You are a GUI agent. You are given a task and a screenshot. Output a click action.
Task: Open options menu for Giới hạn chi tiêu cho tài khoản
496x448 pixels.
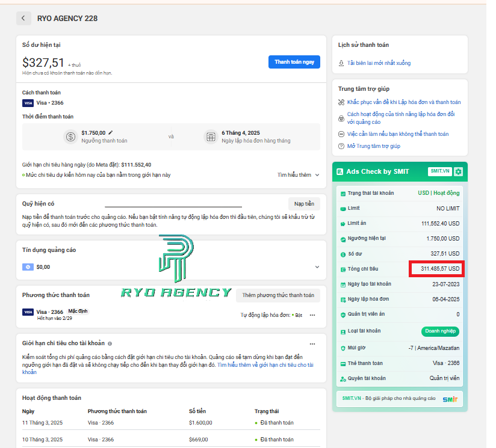tap(312, 344)
